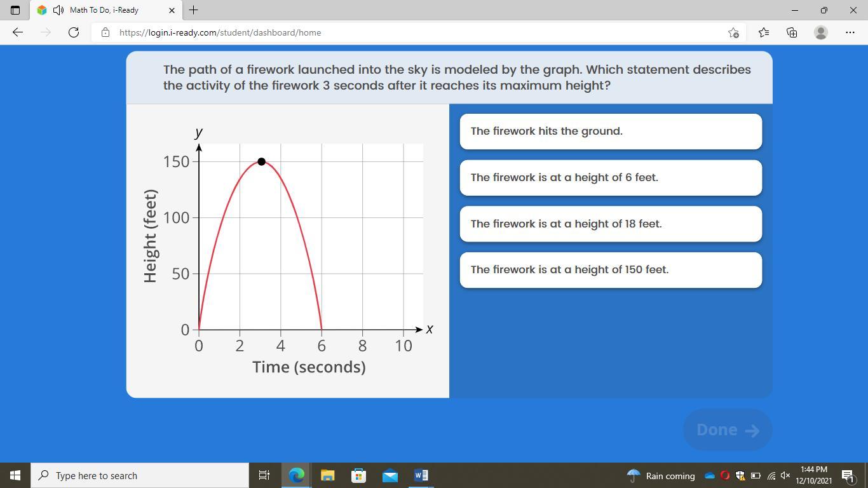Screen dimensions: 868x488
Task: Expand the Edge settings and more menu
Action: pyautogui.click(x=850, y=32)
